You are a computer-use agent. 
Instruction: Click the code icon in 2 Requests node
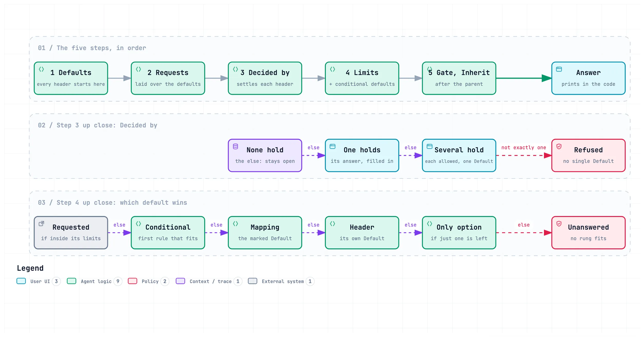(139, 69)
